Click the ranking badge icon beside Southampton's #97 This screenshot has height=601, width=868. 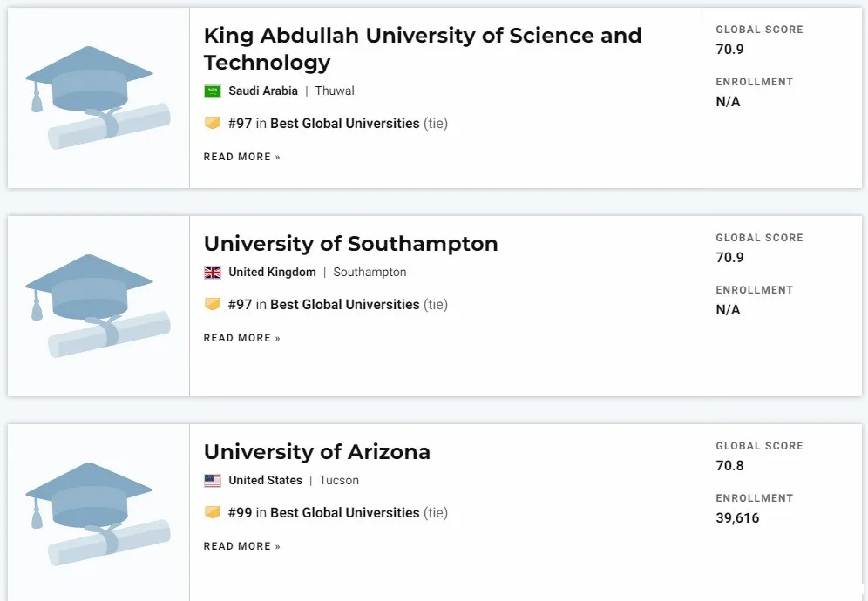coord(213,304)
